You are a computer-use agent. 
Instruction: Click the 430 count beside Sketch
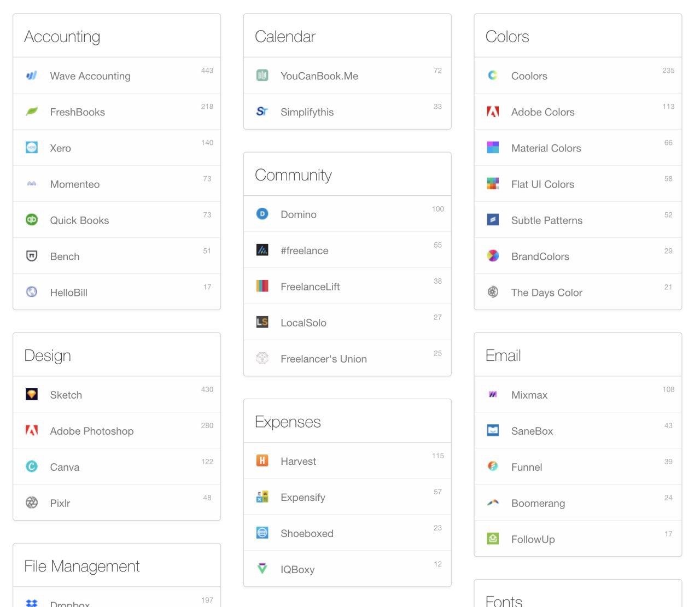point(207,389)
